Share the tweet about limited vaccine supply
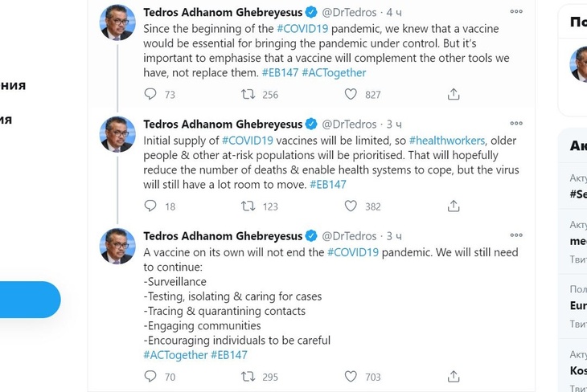This screenshot has height=392, width=587. pos(454,206)
